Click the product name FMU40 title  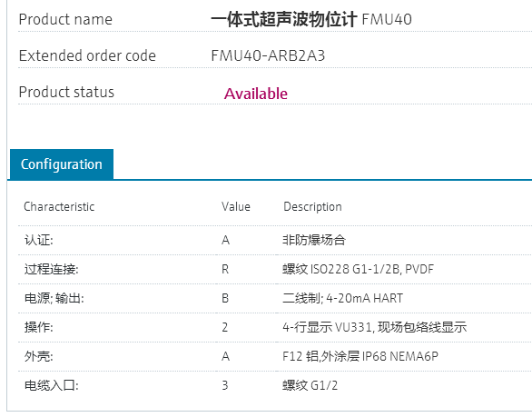[x=311, y=19]
